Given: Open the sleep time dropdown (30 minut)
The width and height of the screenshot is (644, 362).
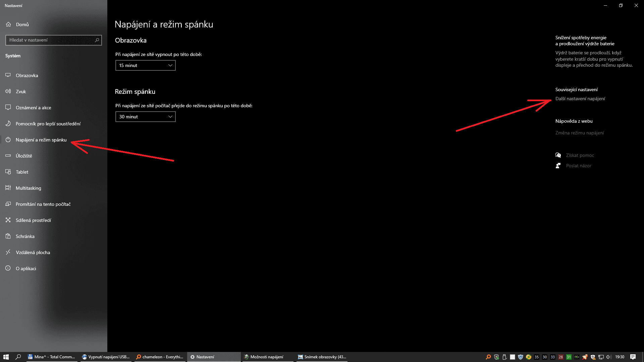Looking at the screenshot, I should [x=145, y=117].
